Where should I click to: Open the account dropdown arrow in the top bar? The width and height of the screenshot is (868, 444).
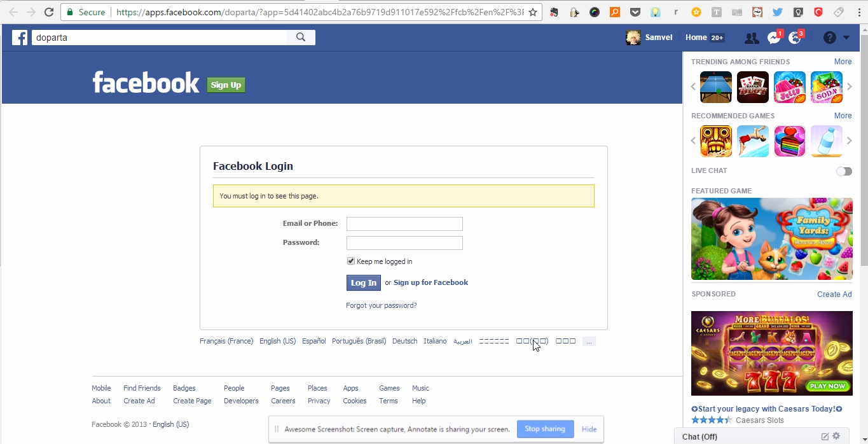click(846, 38)
